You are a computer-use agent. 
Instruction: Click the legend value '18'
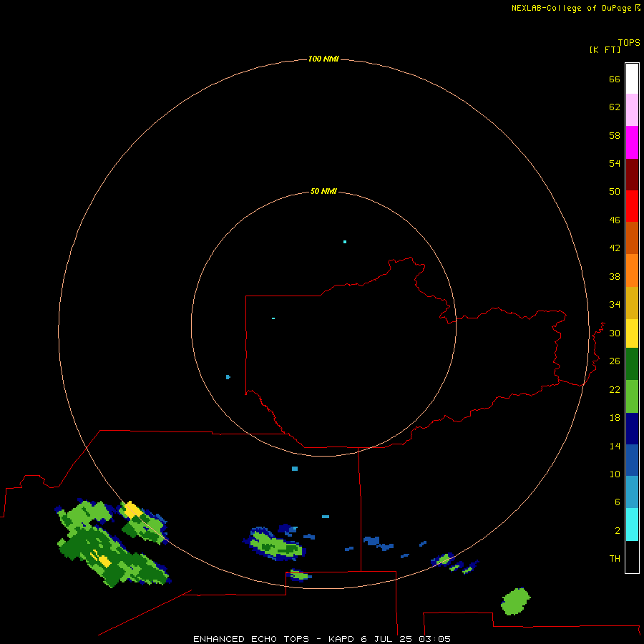(x=615, y=418)
